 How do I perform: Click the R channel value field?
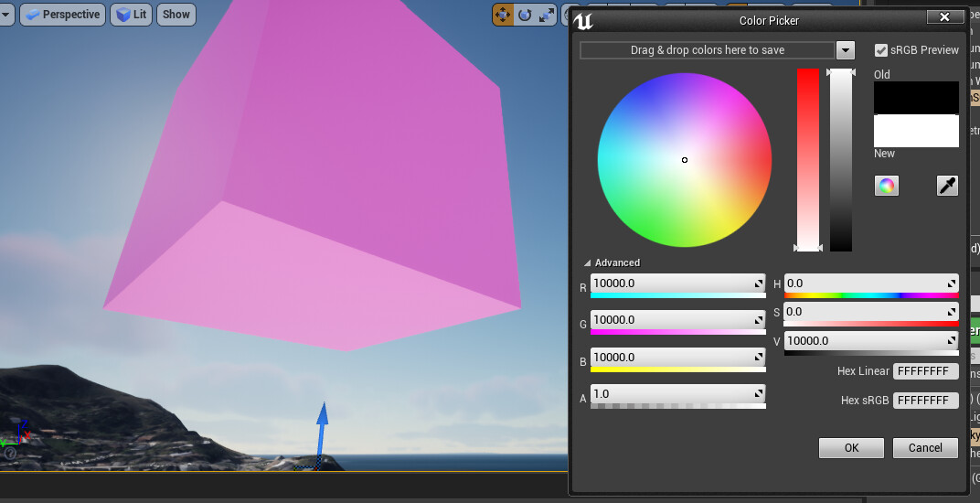point(677,284)
